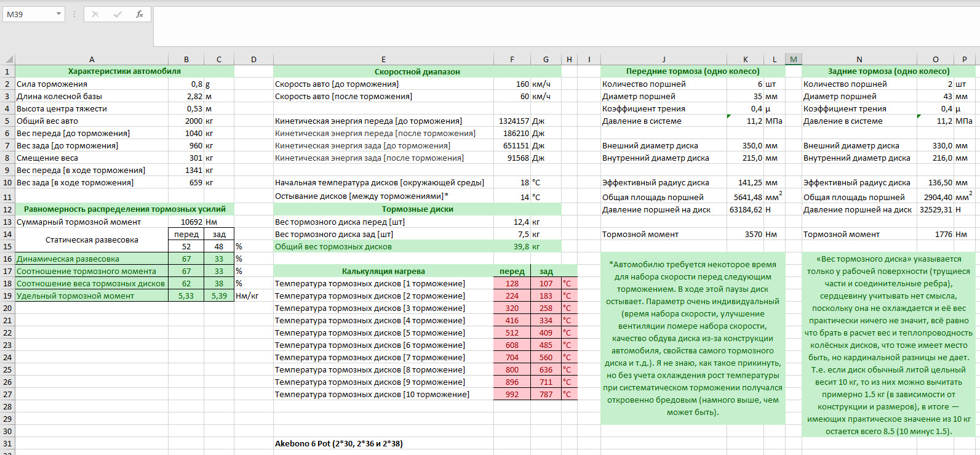
Task: Click the 787 rear temperature cell
Action: click(546, 394)
